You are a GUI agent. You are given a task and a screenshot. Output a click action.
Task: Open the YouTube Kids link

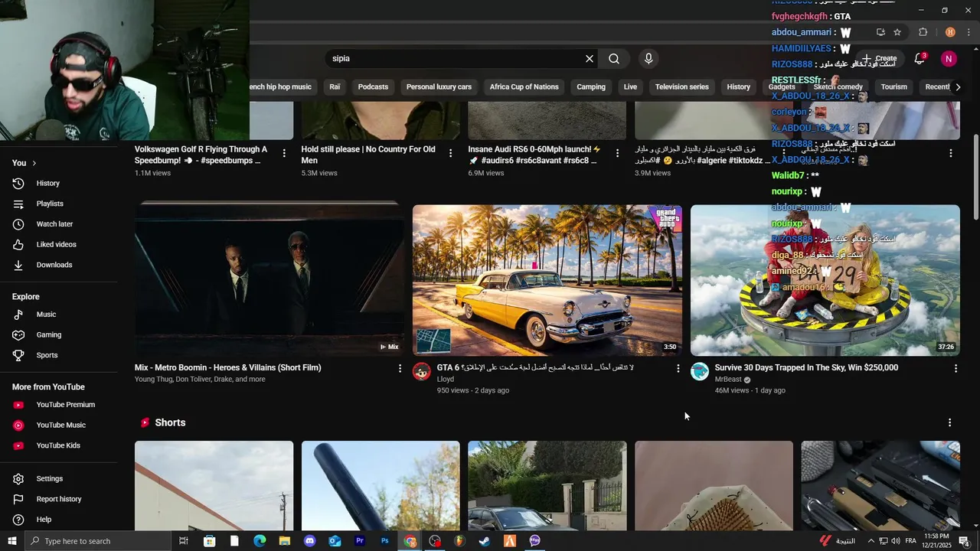tap(58, 445)
